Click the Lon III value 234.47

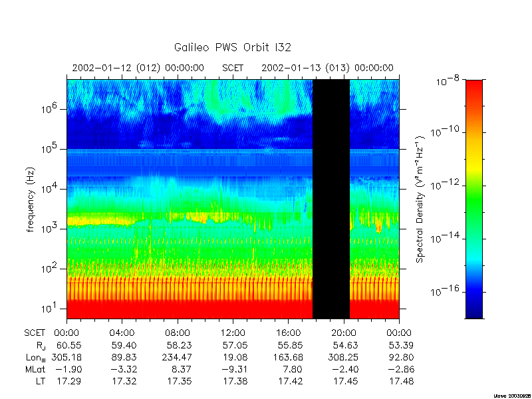(x=177, y=358)
